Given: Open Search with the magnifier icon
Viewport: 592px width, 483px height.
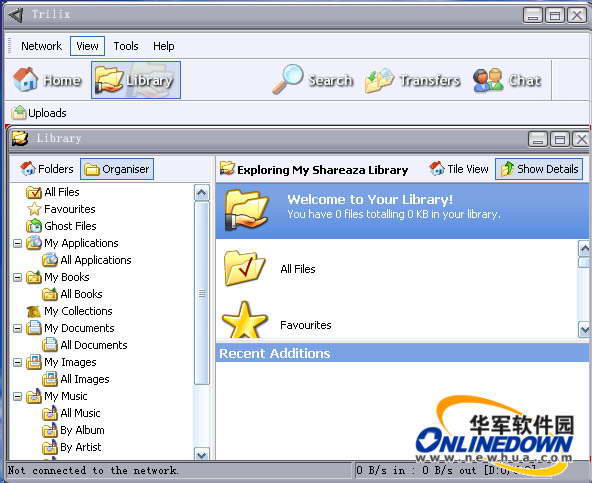Looking at the screenshot, I should (288, 79).
